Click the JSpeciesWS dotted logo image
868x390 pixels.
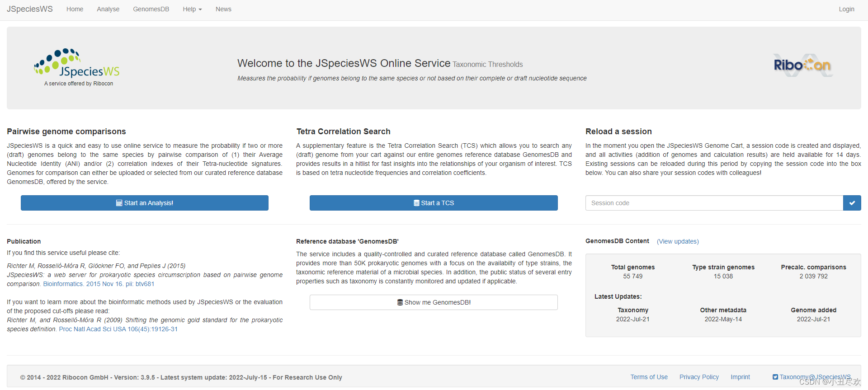point(76,63)
